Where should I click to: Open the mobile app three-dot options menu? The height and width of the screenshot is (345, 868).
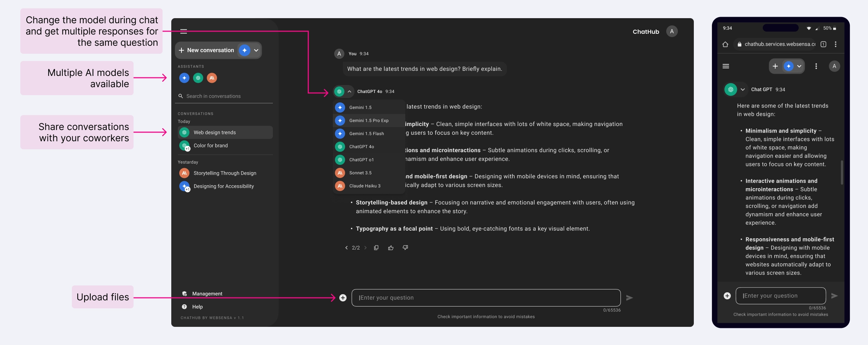tap(816, 66)
